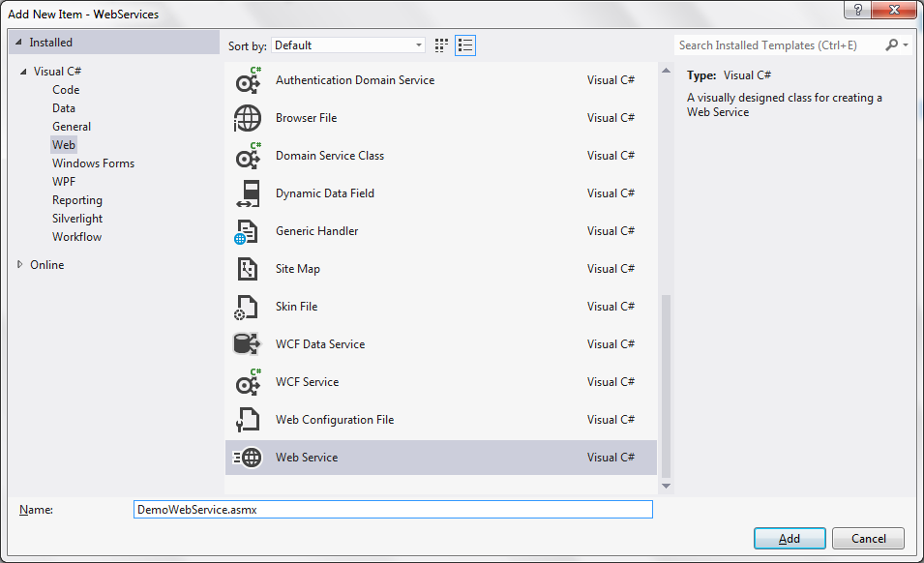Viewport: 924px width, 563px height.
Task: Switch to medium icons list view
Action: (465, 45)
